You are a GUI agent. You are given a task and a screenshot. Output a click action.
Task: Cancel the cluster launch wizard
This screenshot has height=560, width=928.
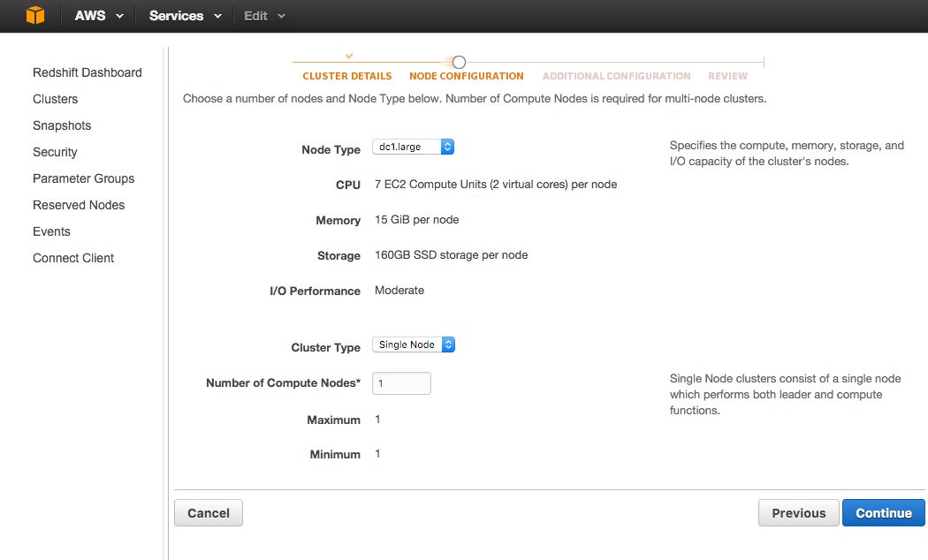tap(209, 513)
